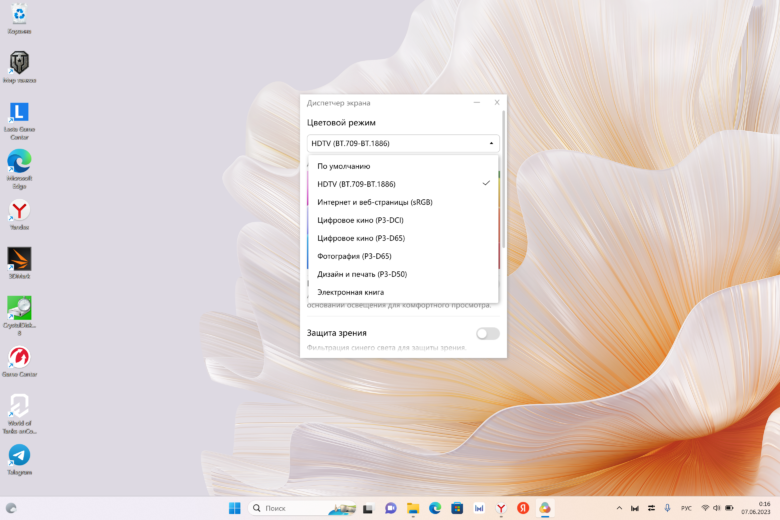This screenshot has height=520, width=780.
Task: Switch the РУС input language indicator
Action: point(686,508)
